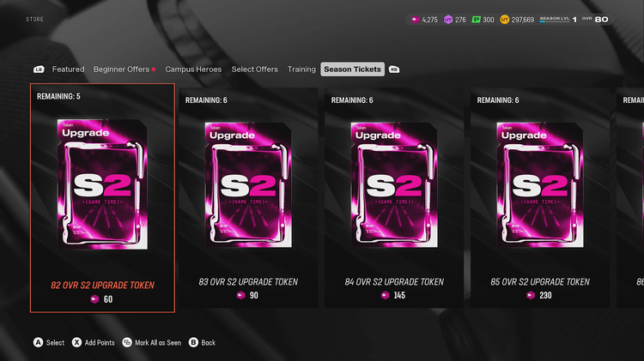Select the 85 OVR S2 Upgrade Token priced 230

tap(540, 198)
